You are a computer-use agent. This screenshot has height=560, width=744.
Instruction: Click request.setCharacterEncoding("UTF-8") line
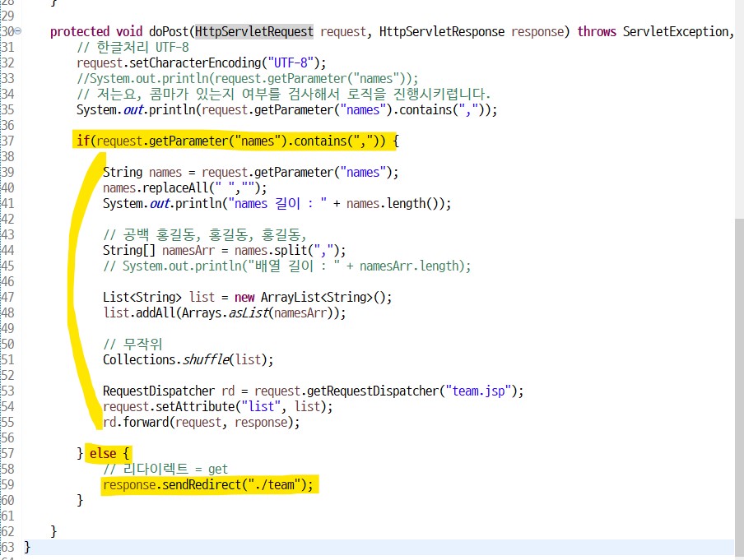201,63
